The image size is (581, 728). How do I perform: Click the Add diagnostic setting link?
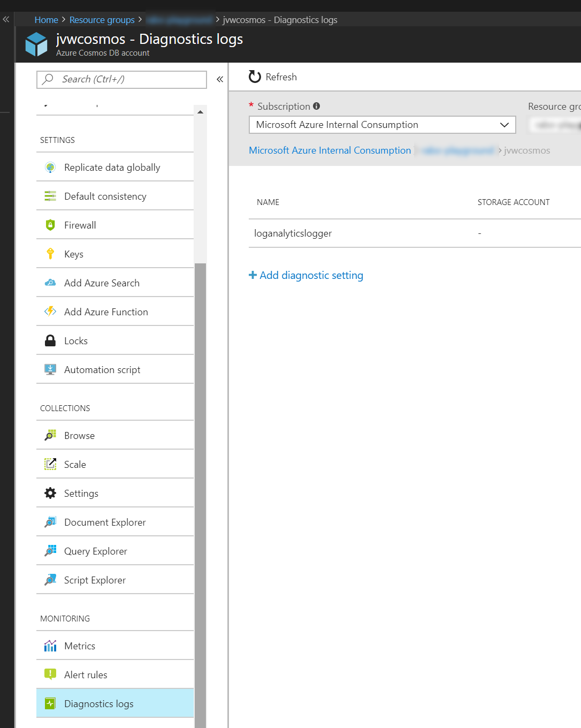tap(306, 275)
